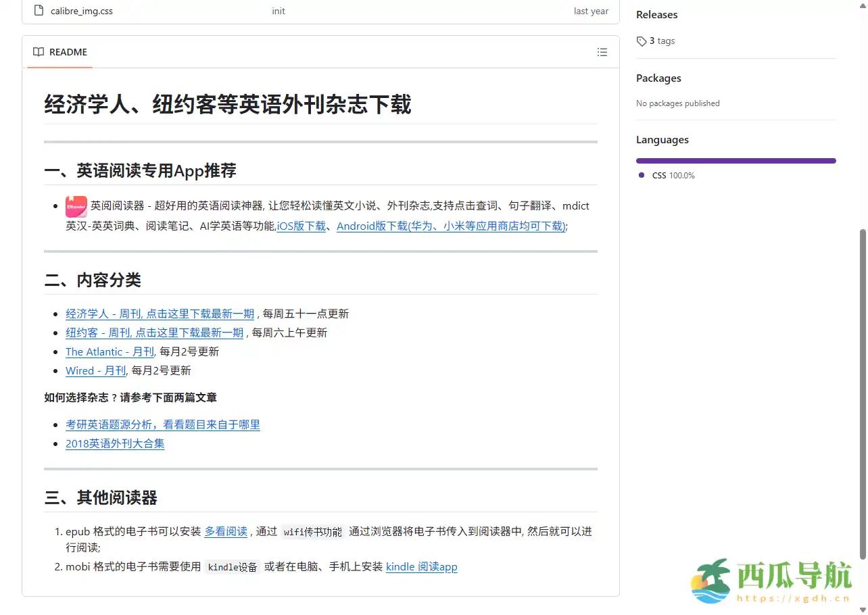Screen dimensions: 868x615
Task: Click the purple CSS language dot
Action: [640, 175]
